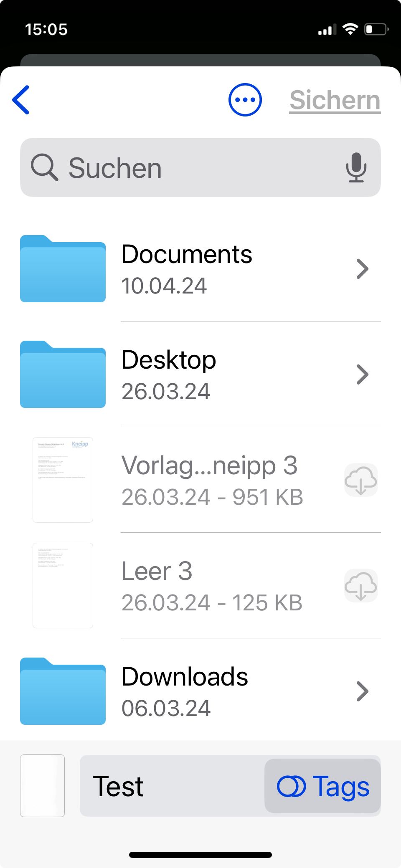Focus the Suchen search field
Screen dimensions: 401x868
200,167
